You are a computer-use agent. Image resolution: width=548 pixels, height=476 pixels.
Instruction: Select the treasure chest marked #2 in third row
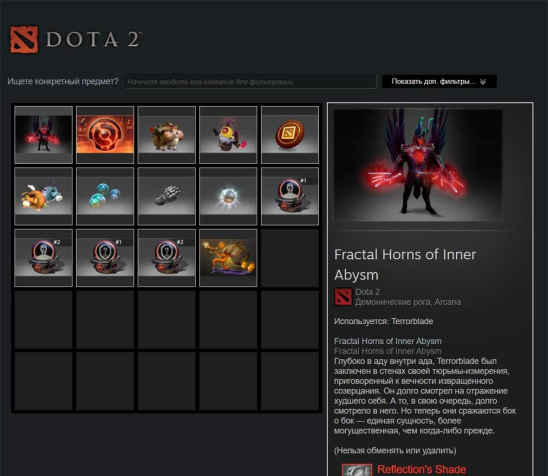(43, 258)
